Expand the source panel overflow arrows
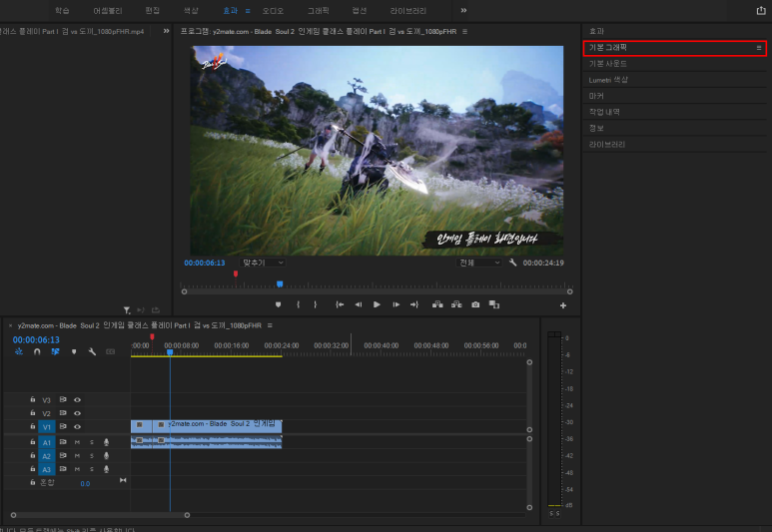The width and height of the screenshot is (772, 532). coord(166,31)
